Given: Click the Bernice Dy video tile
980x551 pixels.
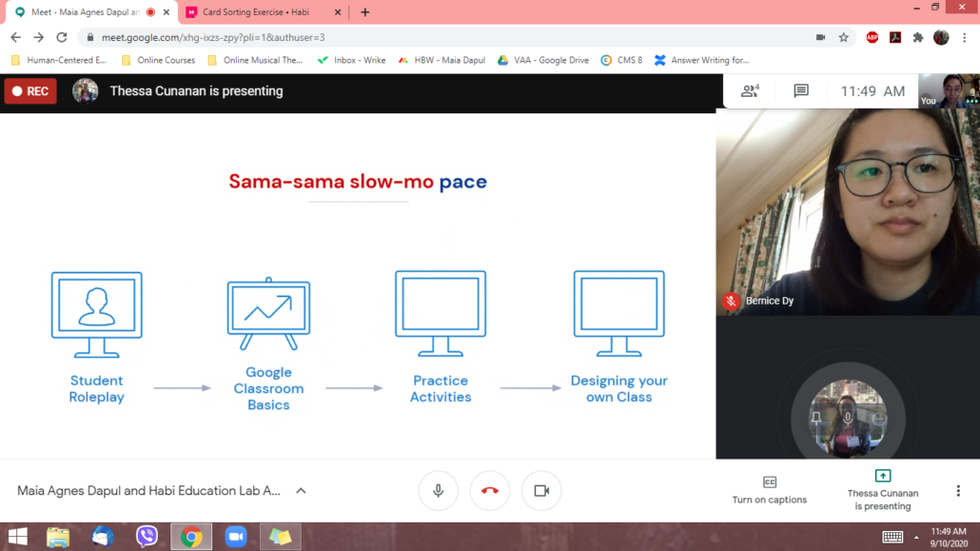Looking at the screenshot, I should coord(848,212).
